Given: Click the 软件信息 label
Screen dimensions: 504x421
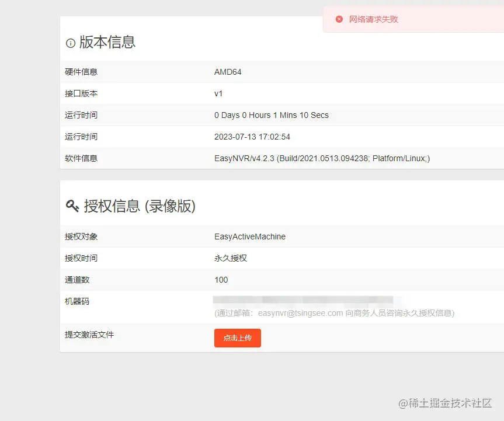Looking at the screenshot, I should coord(81,158).
